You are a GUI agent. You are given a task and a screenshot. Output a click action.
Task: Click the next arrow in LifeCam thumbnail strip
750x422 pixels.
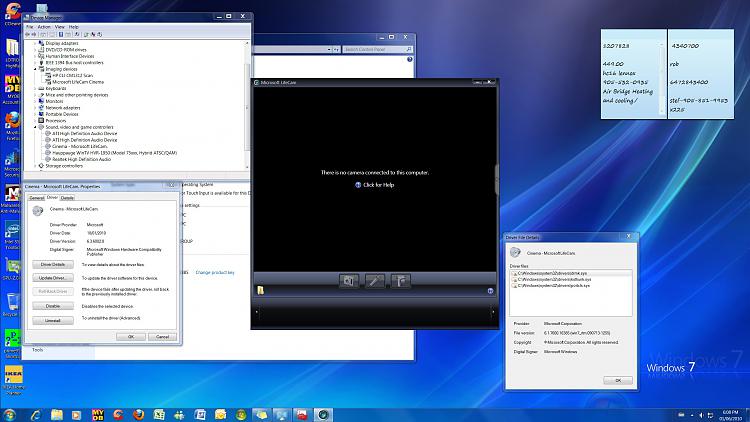click(493, 312)
